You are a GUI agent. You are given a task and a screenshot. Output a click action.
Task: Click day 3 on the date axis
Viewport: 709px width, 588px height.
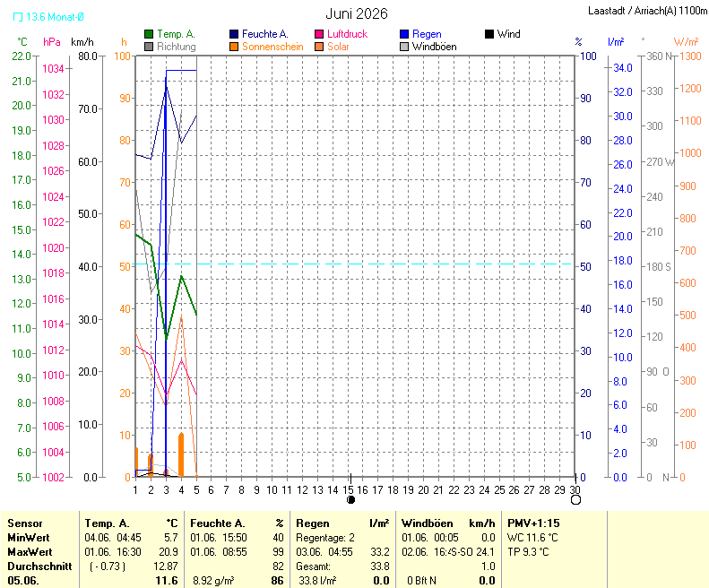[x=166, y=489]
